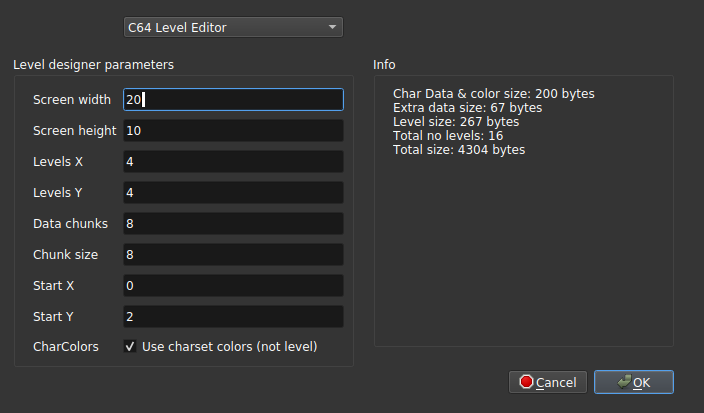Viewport: 704px width, 413px height.
Task: Click the 'Extra data size: 67 bytes' line
Action: point(467,108)
